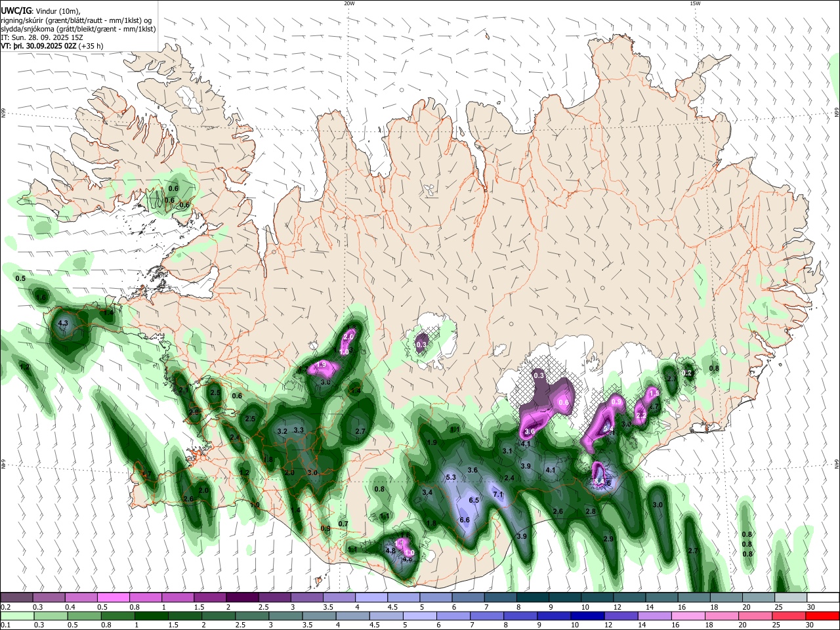The width and height of the screenshot is (840, 630).
Task: Click the 5.3 neighbor value 3.4 in southern rain band
Action: point(427,492)
